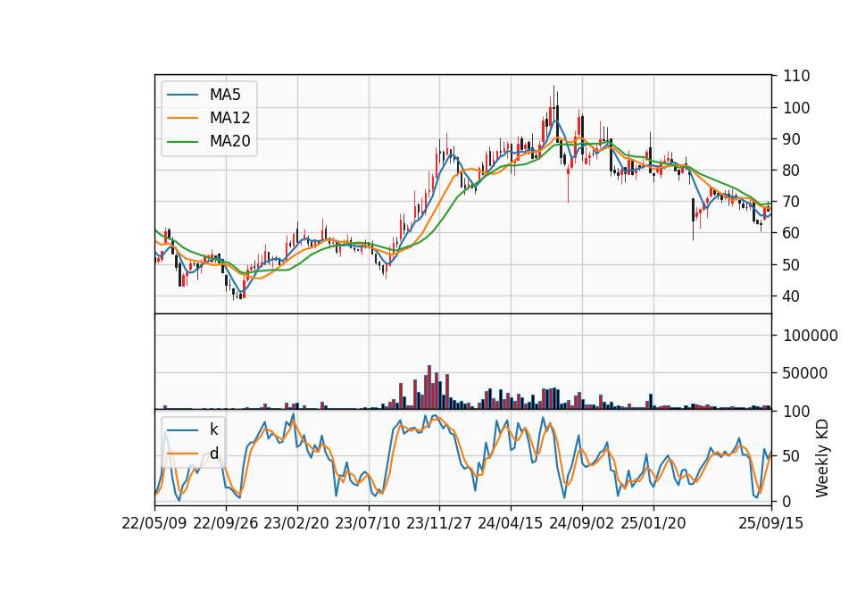Click the k legend label in KD panel

click(213, 429)
